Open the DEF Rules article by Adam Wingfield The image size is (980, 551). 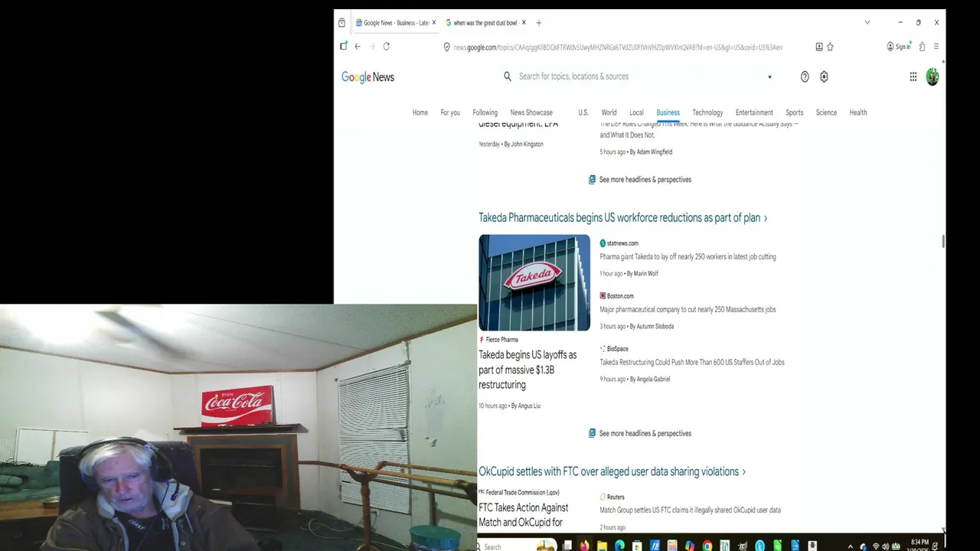click(698, 129)
